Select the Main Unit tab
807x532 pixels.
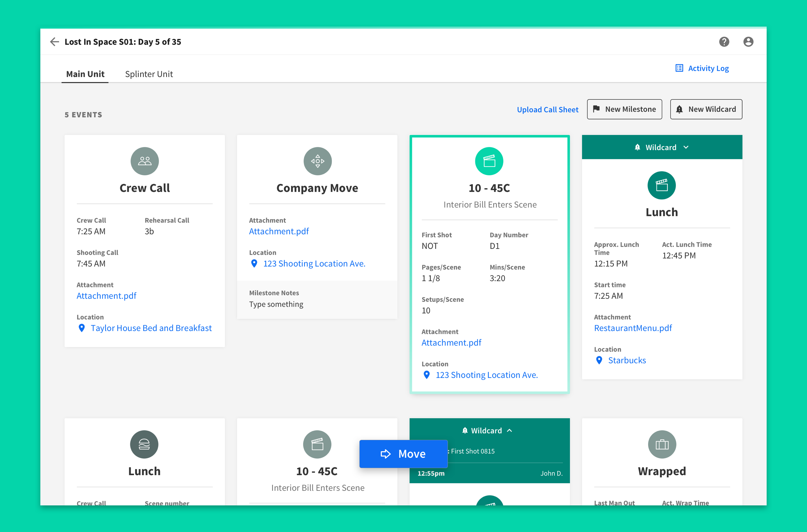(85, 74)
